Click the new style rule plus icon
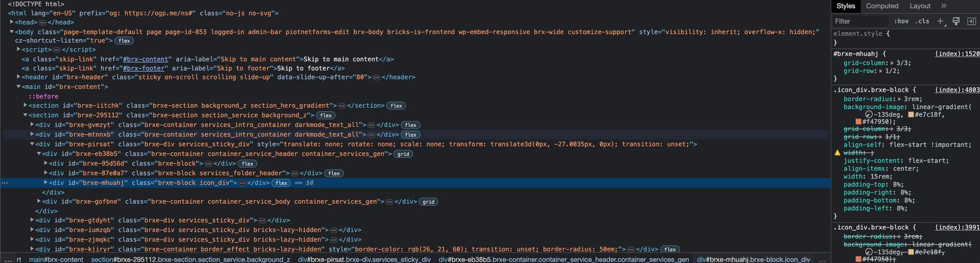The height and width of the screenshot is (263, 980). [940, 21]
